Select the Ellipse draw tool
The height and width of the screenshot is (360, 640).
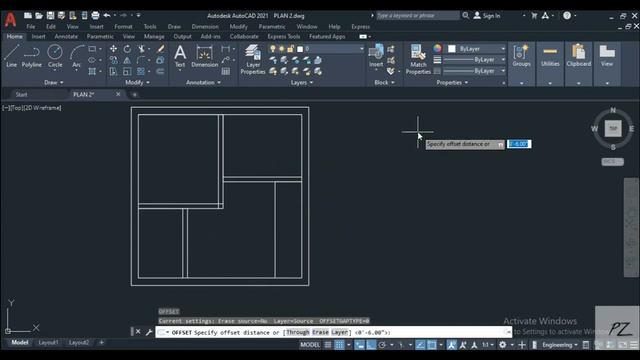tap(92, 60)
